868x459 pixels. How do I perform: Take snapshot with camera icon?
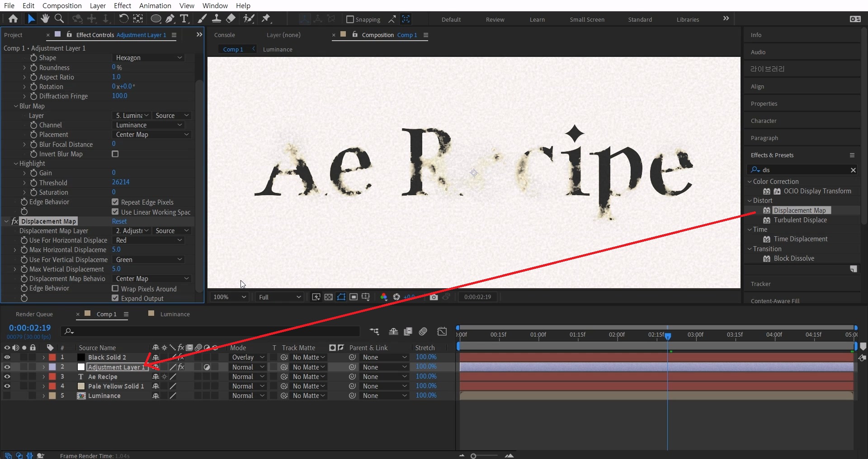434,297
